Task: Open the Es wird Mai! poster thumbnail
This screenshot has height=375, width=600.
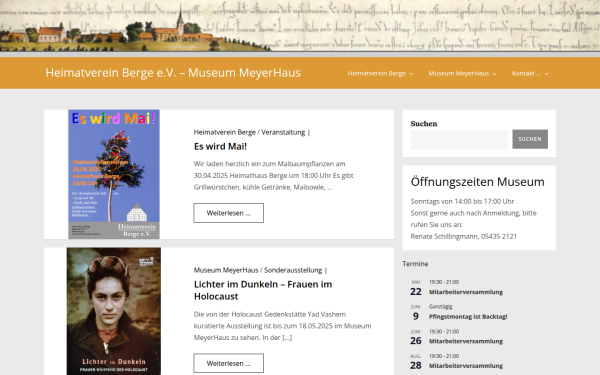Action: point(114,174)
